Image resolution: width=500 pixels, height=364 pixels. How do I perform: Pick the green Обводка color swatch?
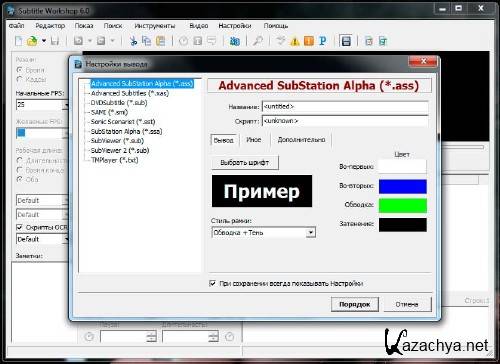(403, 205)
